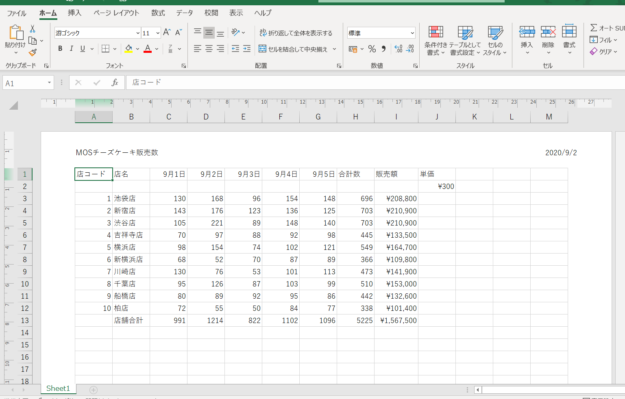The image size is (625, 399).
Task: Apply percent style icon
Action: click(372, 49)
